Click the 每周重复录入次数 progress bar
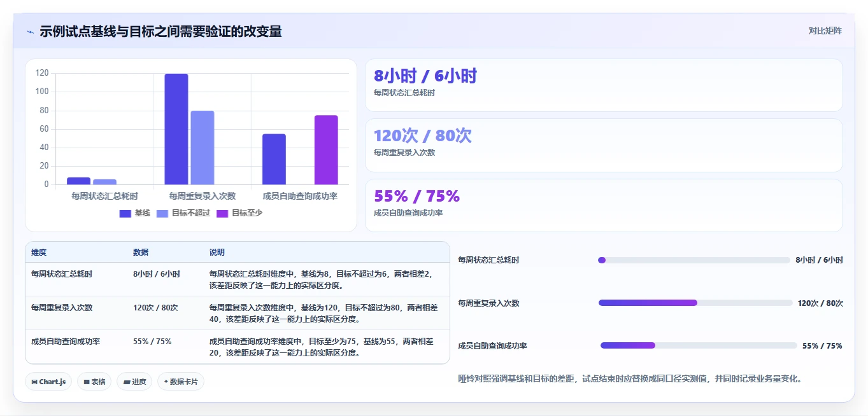The image size is (868, 416). click(x=695, y=303)
